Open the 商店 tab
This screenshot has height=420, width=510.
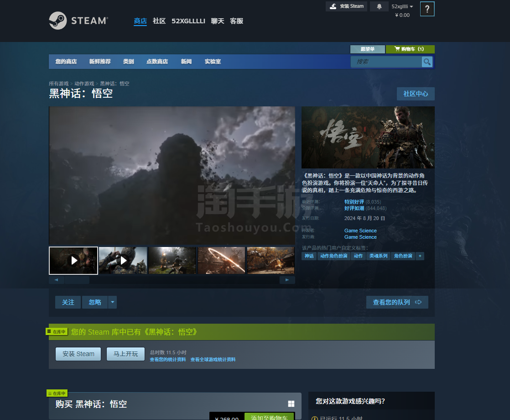pos(140,21)
